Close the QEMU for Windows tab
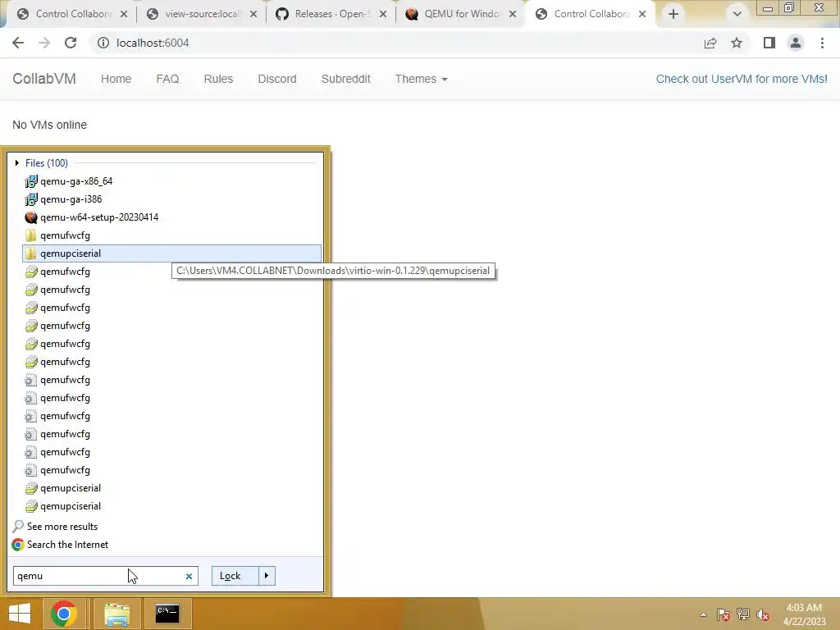The width and height of the screenshot is (840, 630). tap(513, 14)
